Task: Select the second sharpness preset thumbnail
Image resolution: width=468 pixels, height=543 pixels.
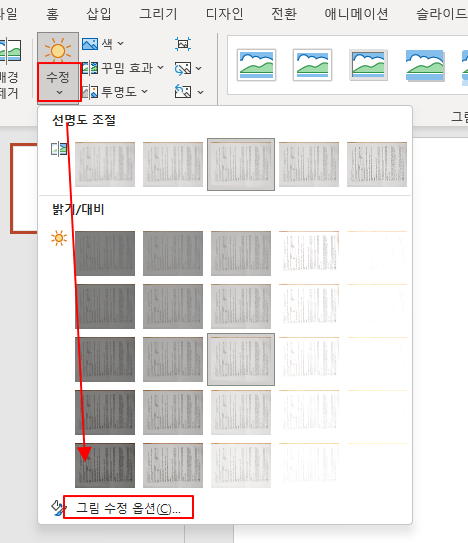Action: (x=173, y=164)
